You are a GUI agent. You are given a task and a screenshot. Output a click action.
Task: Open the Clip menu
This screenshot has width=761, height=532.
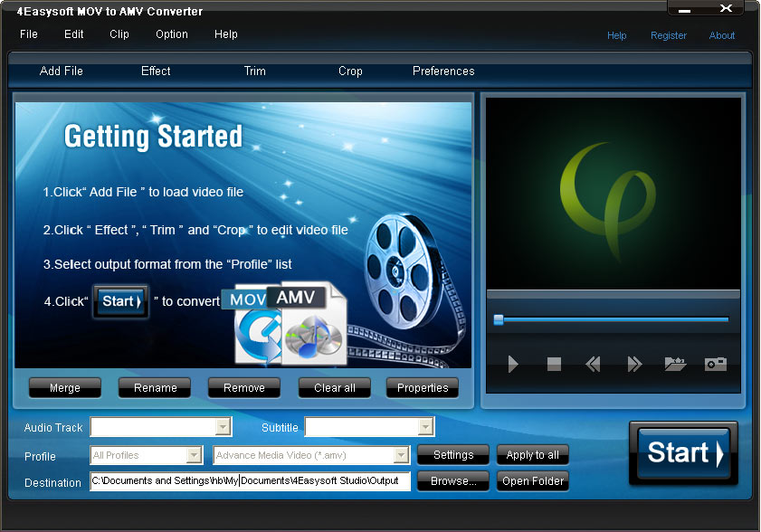pos(119,34)
